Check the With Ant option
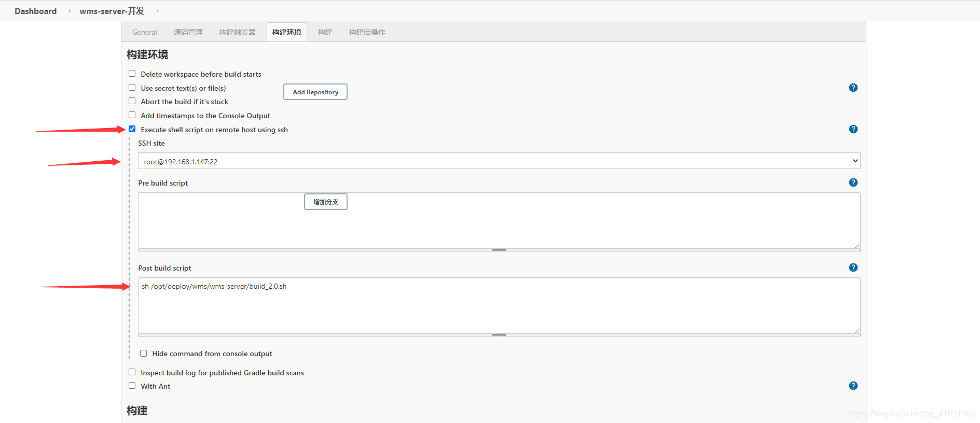Image resolution: width=980 pixels, height=423 pixels. pos(132,386)
